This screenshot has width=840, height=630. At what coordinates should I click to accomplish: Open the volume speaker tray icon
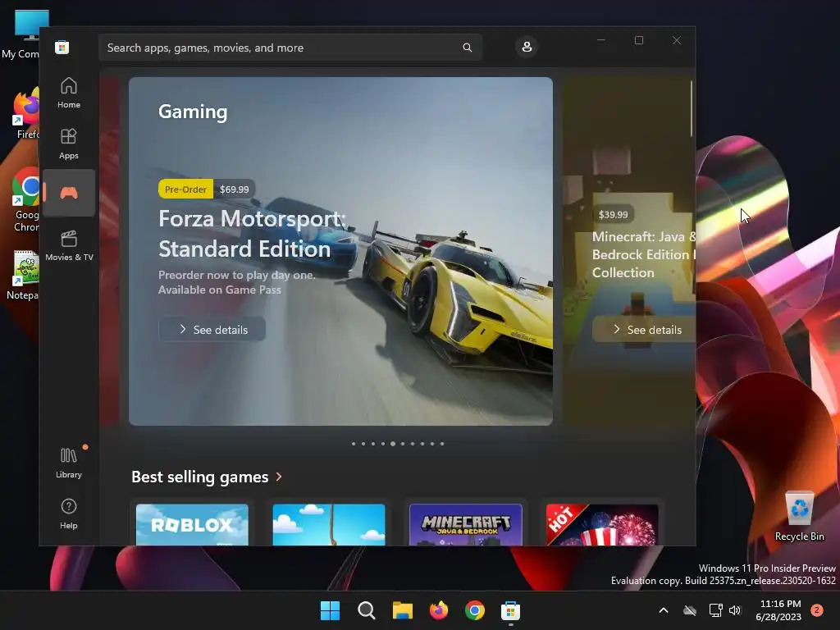click(x=735, y=610)
